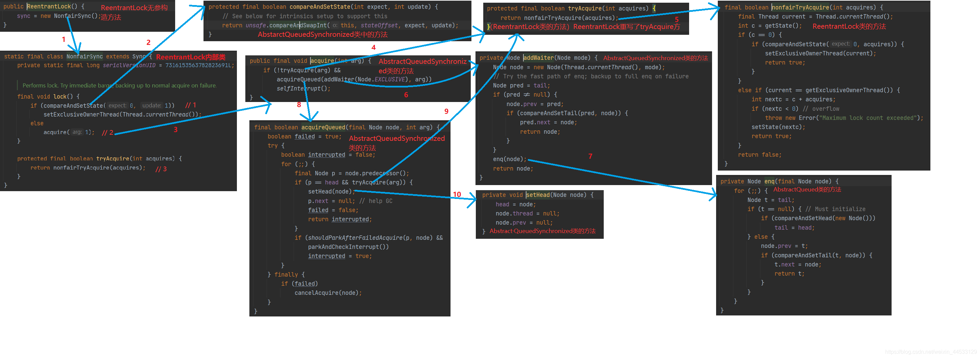Click 'setExclusiveOwnerThread(Thread.currentThread())' in lock()
The image size is (980, 358).
[x=120, y=114]
